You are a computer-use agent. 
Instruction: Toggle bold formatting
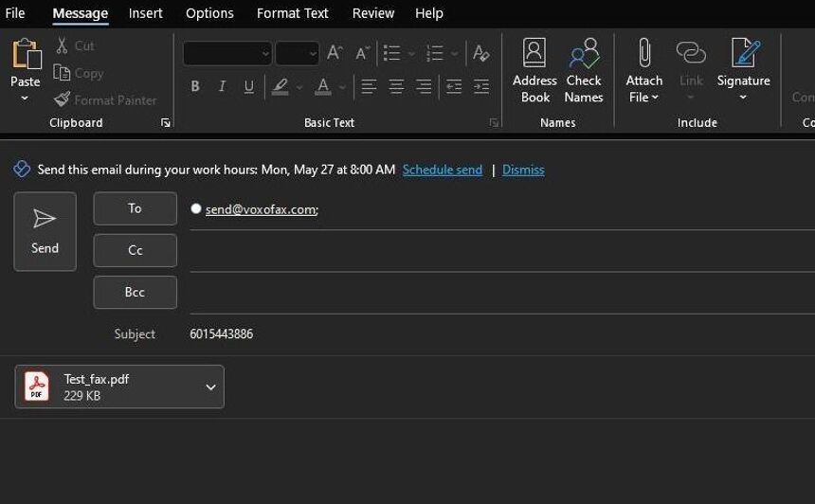click(195, 86)
